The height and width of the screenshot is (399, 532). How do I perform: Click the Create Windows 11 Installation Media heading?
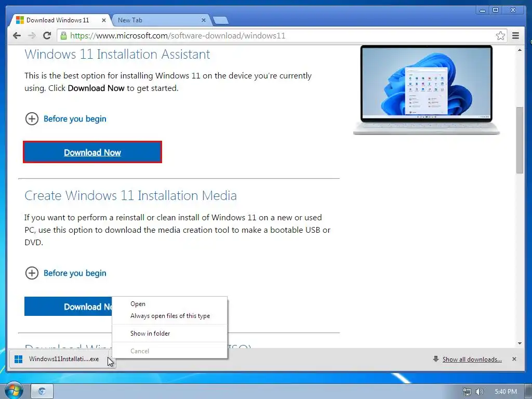pyautogui.click(x=130, y=195)
